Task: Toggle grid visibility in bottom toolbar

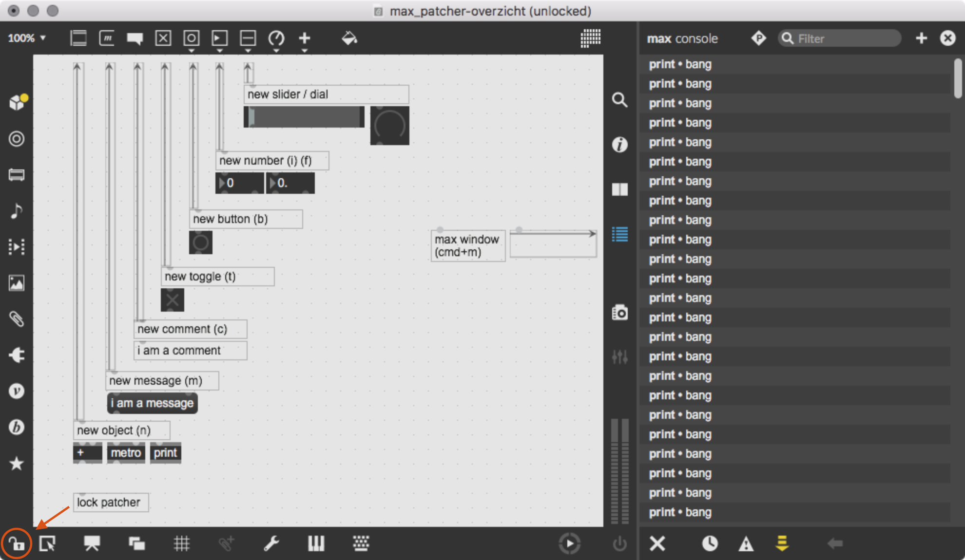Action: pos(181,543)
